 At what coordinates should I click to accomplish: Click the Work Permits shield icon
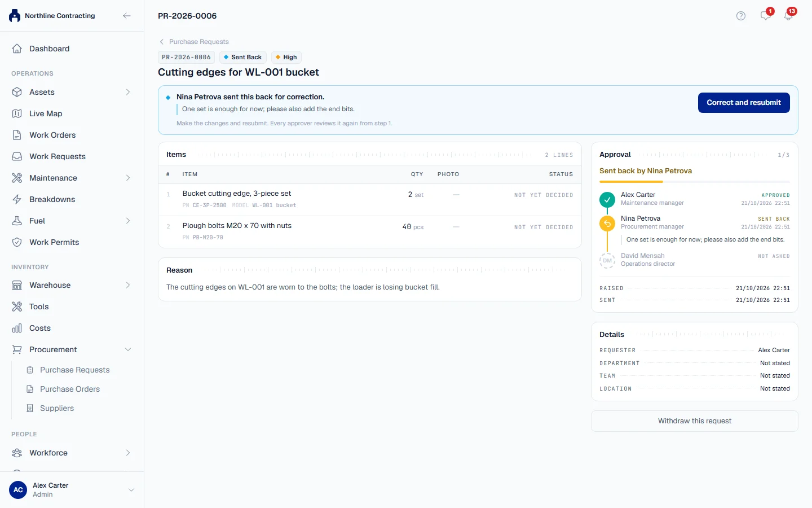point(17,242)
